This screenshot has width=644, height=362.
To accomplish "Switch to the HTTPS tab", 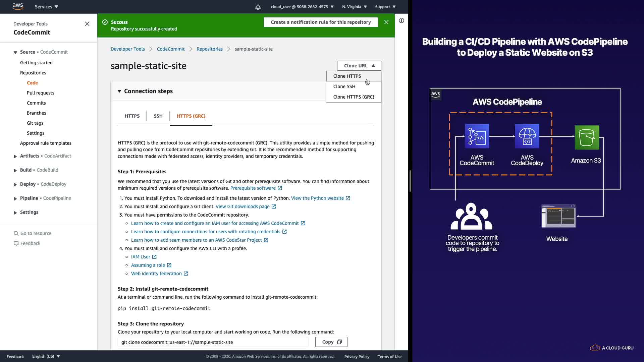I will 132,116.
